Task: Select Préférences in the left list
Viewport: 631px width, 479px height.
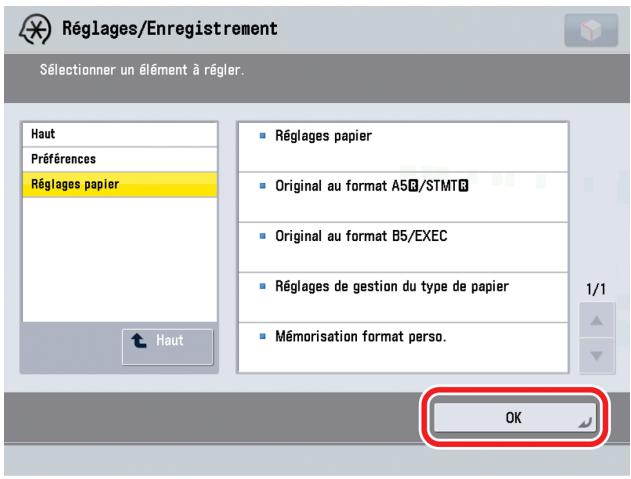Action: (120, 159)
